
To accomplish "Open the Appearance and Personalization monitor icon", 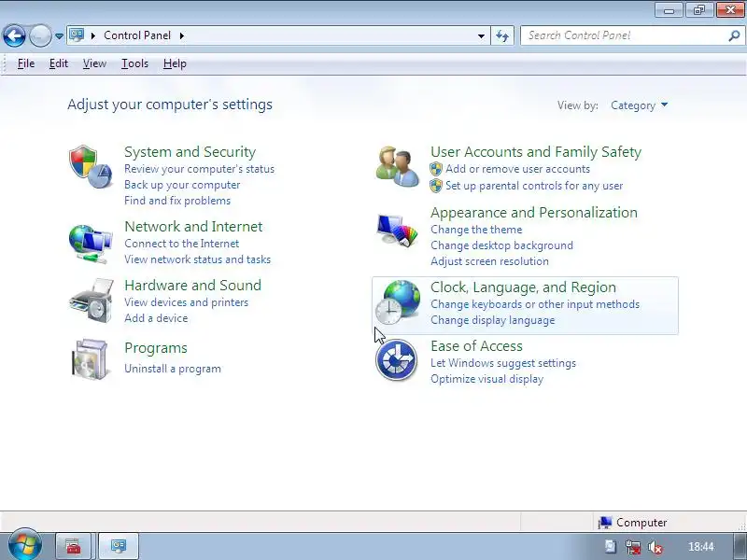I will 397,230.
